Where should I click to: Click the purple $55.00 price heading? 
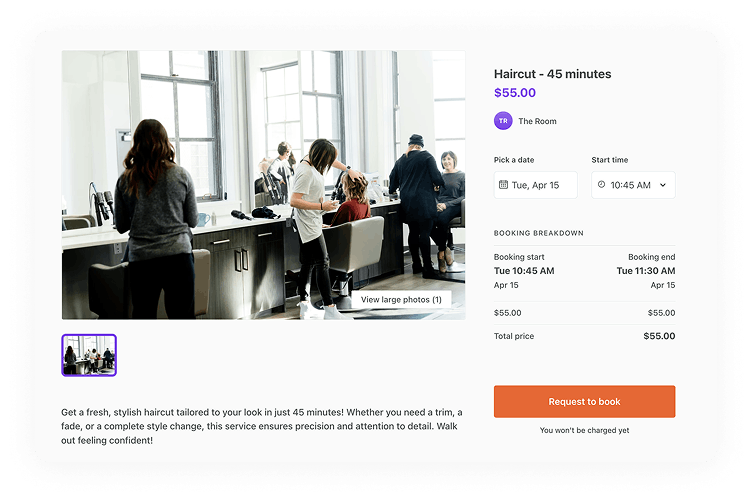pyautogui.click(x=515, y=93)
